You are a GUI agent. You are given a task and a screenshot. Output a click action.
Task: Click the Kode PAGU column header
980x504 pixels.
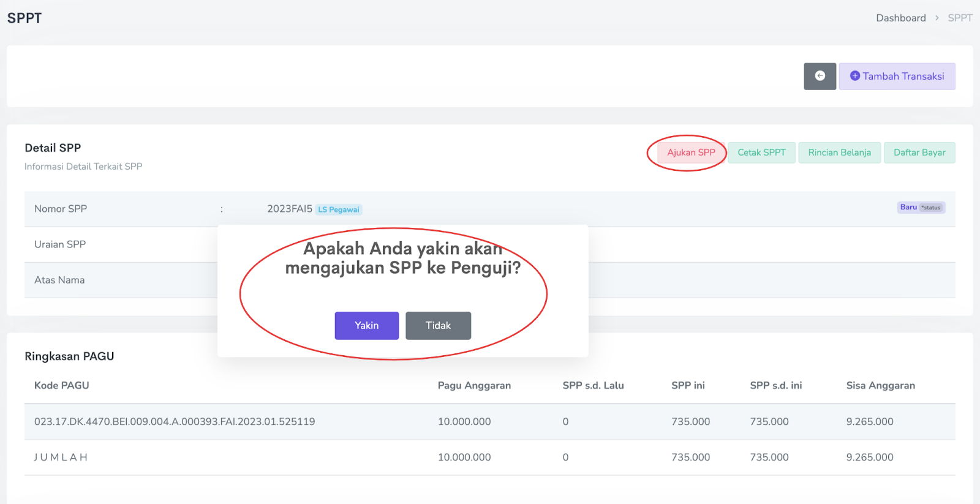[x=62, y=385]
